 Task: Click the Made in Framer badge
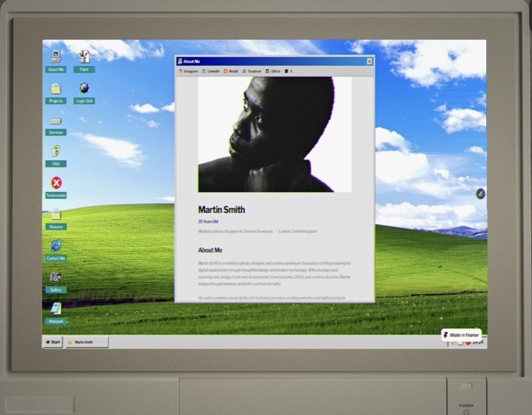coord(461,334)
